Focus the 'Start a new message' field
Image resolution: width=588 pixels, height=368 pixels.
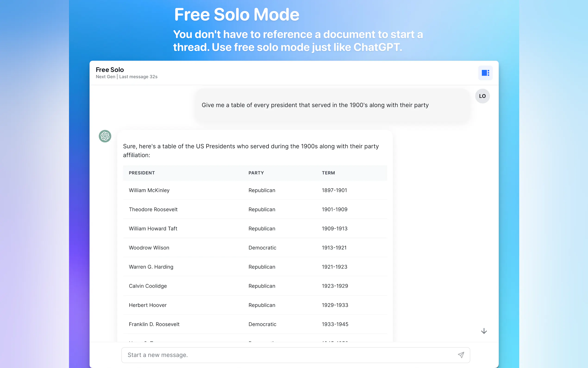tap(289, 355)
